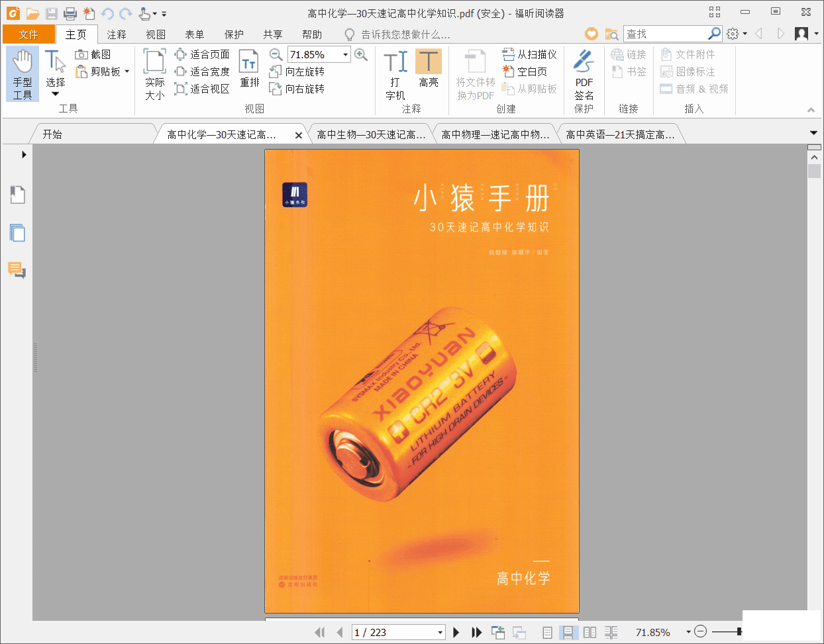Click the zoom out magnifier in ribbon
This screenshot has width=824, height=644.
(276, 54)
